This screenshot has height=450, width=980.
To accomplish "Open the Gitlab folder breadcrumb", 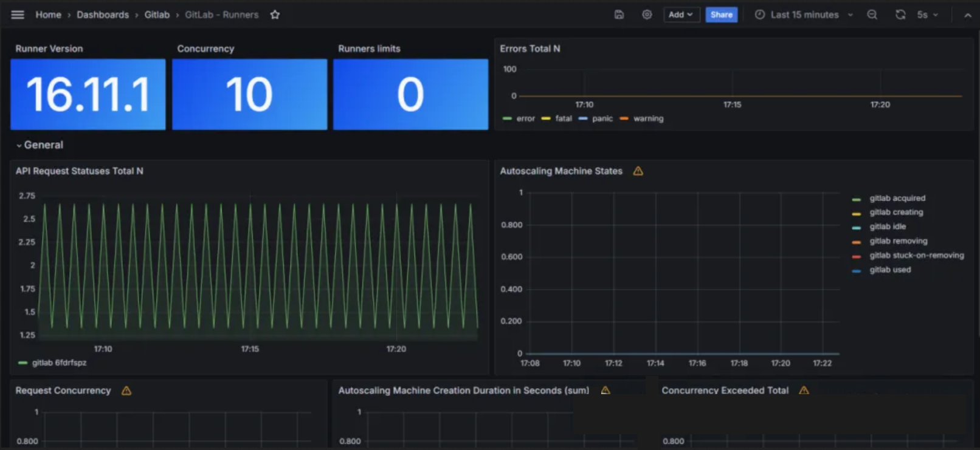I will (157, 15).
